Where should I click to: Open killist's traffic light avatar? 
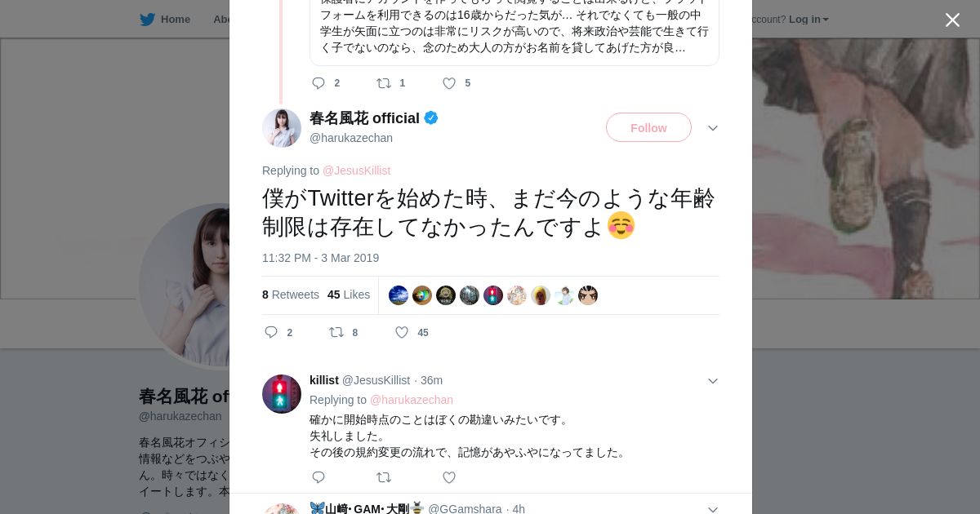(282, 394)
